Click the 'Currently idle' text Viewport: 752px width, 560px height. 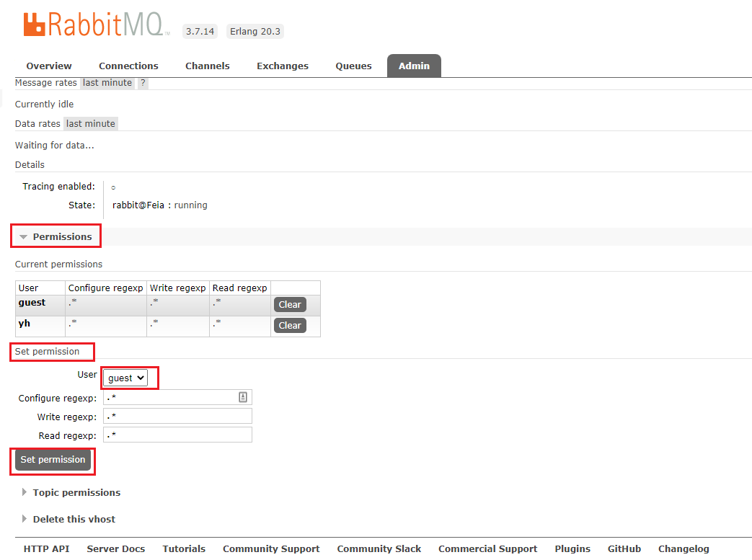pos(44,104)
